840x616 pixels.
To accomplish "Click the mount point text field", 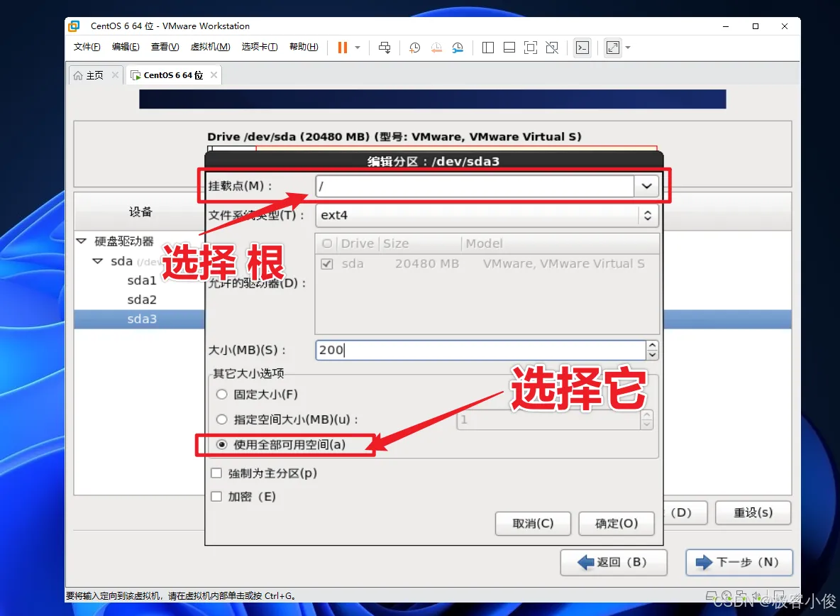I will tap(475, 187).
